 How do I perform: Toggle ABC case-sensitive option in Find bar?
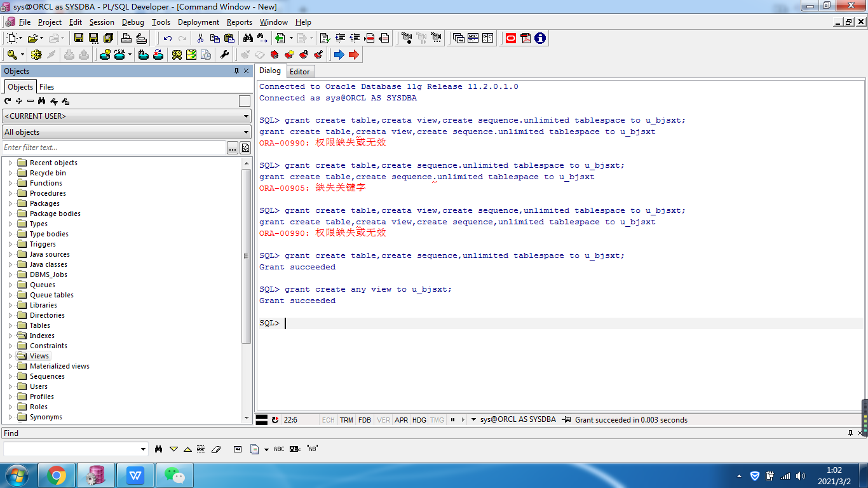(x=279, y=449)
